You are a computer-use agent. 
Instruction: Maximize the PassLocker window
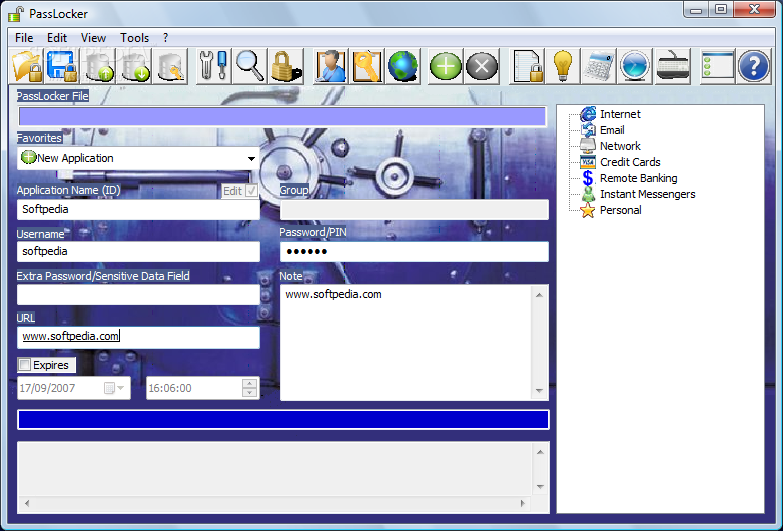721,9
